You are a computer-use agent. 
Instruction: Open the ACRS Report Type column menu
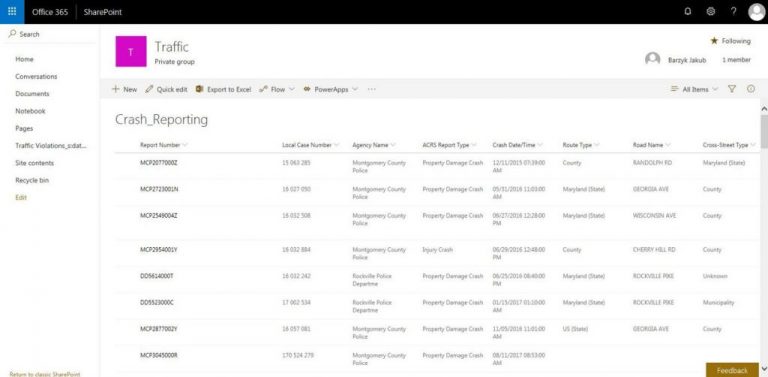click(450, 145)
